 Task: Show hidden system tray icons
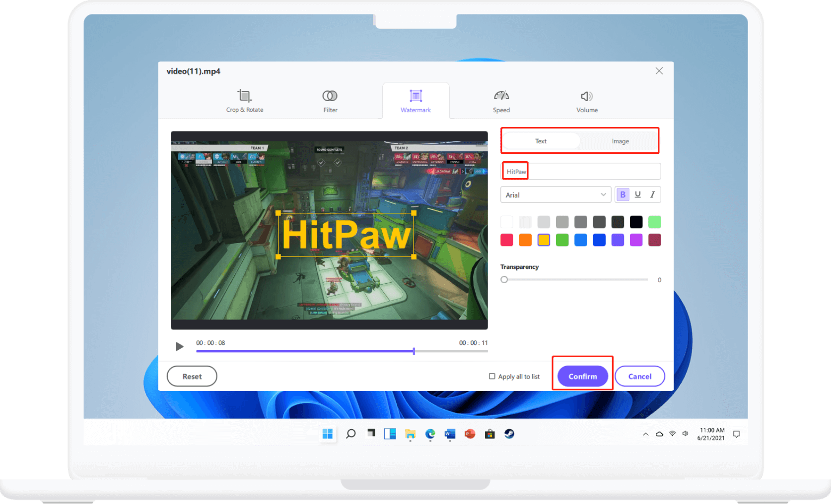(645, 434)
